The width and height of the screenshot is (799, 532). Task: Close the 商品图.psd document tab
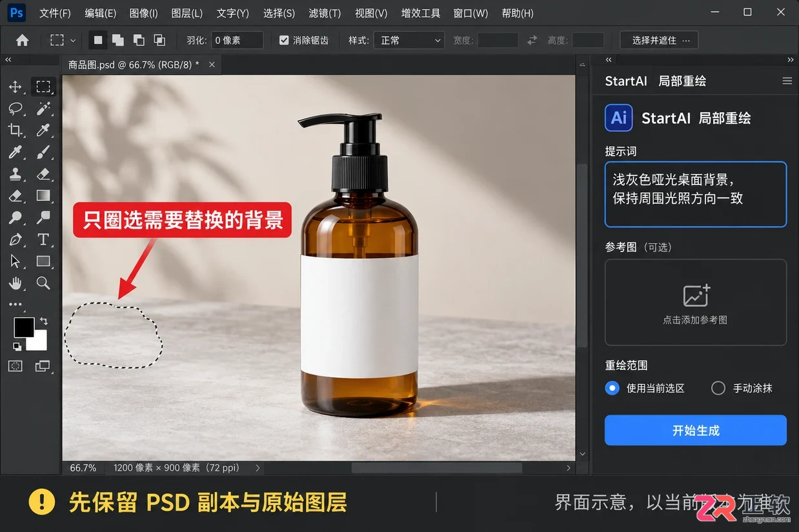pos(212,64)
